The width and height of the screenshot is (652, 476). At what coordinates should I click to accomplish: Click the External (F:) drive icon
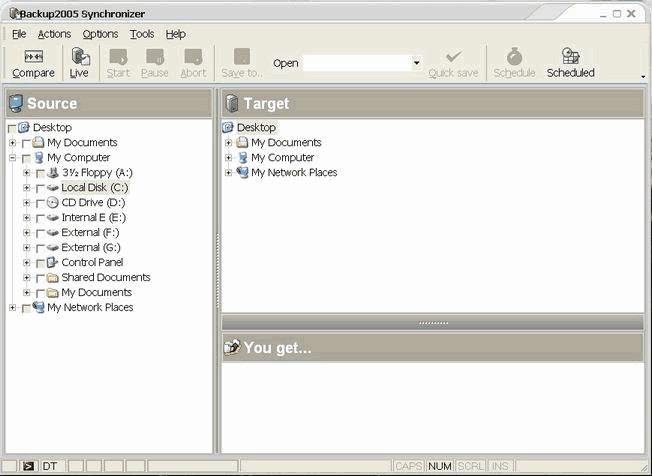pos(52,232)
